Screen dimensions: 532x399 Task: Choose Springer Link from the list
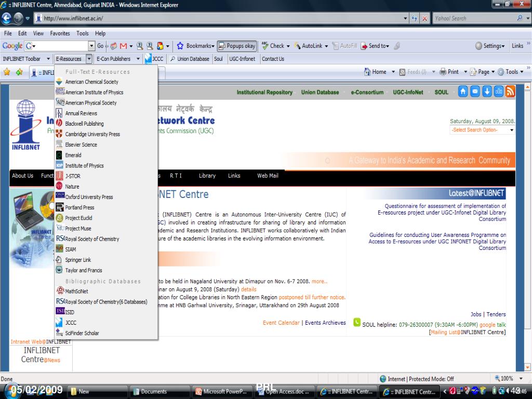106,260
